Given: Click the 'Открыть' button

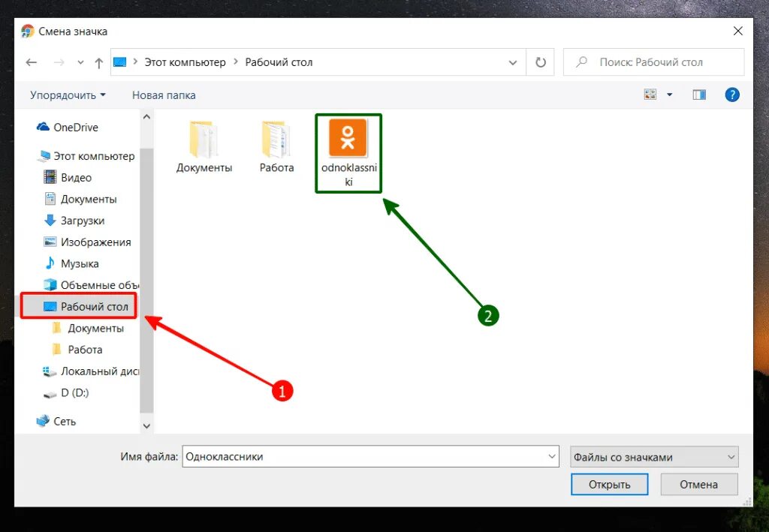Looking at the screenshot, I should [610, 485].
